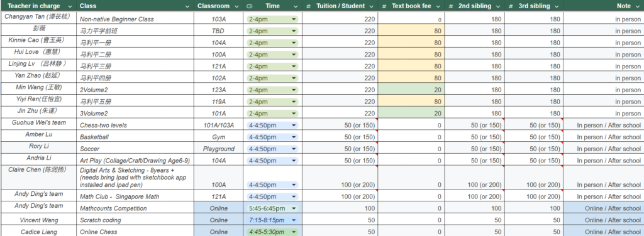Select the Linjing Lv teacher cell
This screenshot has width=644, height=236.
pyautogui.click(x=38, y=65)
